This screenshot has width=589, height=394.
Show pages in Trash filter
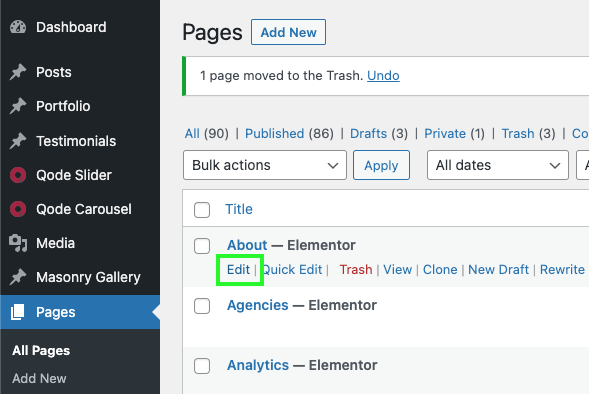pyautogui.click(x=518, y=134)
